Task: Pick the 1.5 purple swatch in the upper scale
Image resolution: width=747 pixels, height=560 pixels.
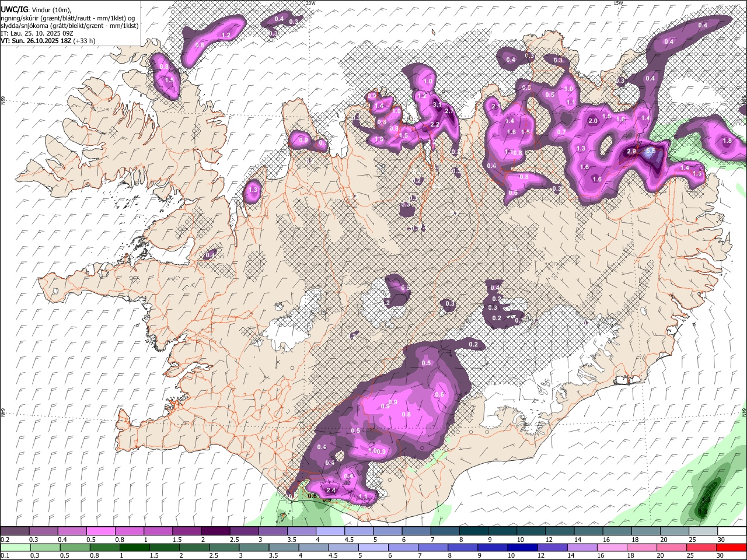Action: [187, 531]
